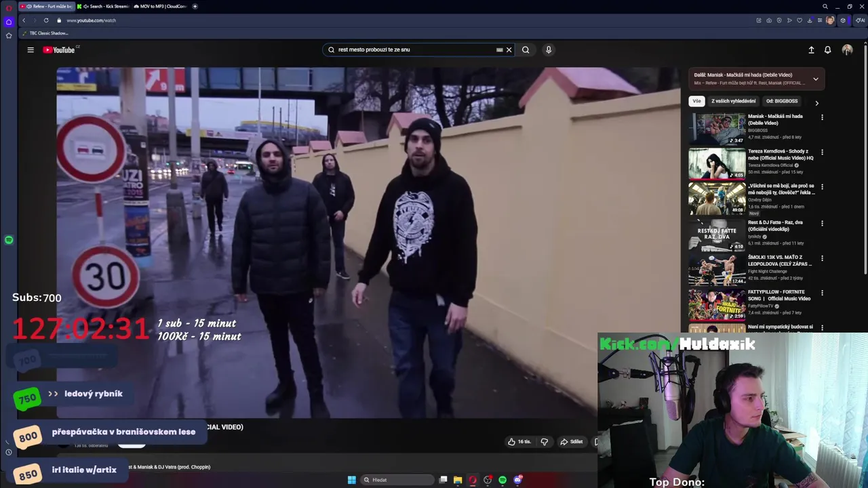Select the 'Od: BIGGBOSS' filter chip
Viewport: 868px width, 488px height.
coord(782,101)
